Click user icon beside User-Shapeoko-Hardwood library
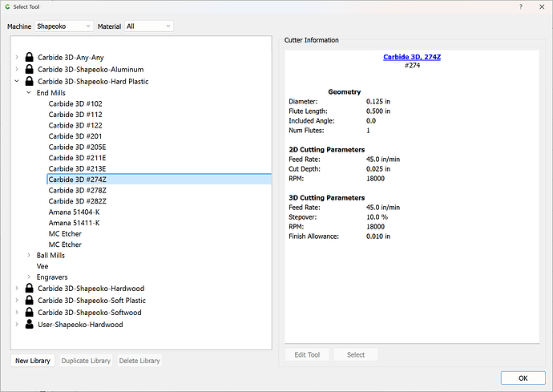This screenshot has height=392, width=553. (x=30, y=325)
